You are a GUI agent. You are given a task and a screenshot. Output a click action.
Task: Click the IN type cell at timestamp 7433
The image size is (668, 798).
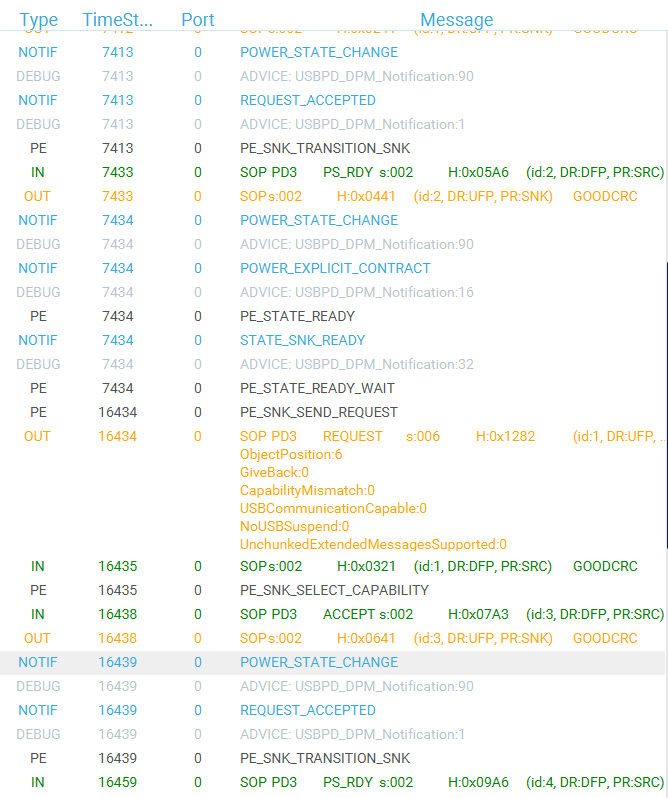(38, 172)
